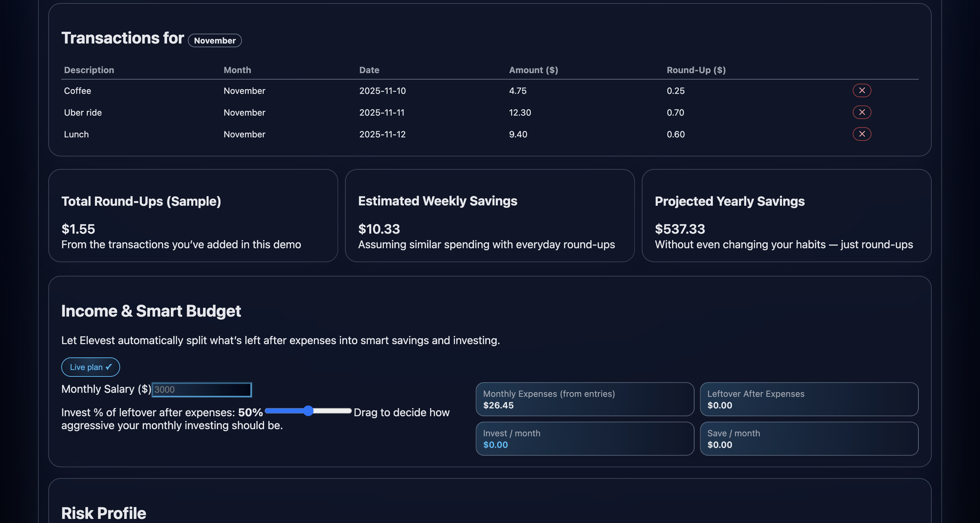Open the Total Round-Ups (Sample) card
Screen dimensions: 980x523
click(x=193, y=216)
